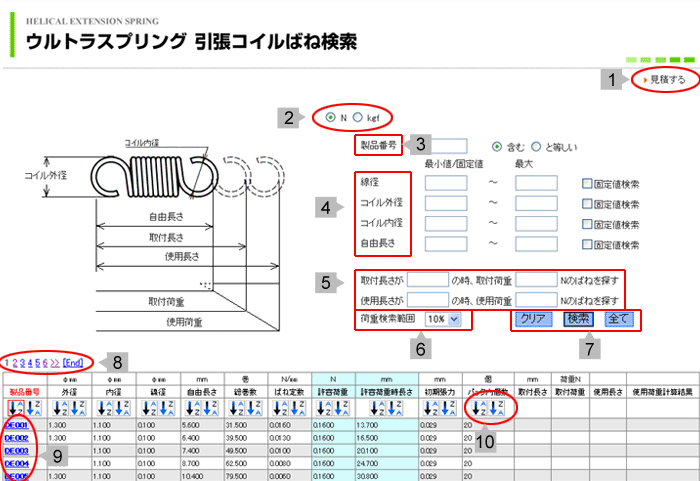Click the クリア button
Screen dimensions: 700x481
click(533, 319)
